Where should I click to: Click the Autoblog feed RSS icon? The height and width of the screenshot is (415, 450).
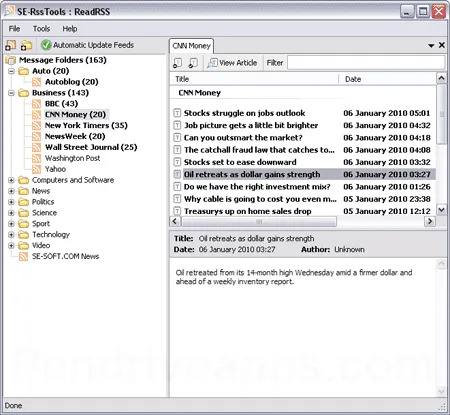click(36, 82)
